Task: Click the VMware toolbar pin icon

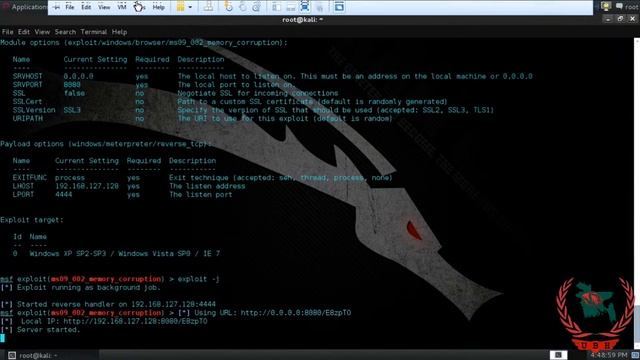Action: point(56,7)
